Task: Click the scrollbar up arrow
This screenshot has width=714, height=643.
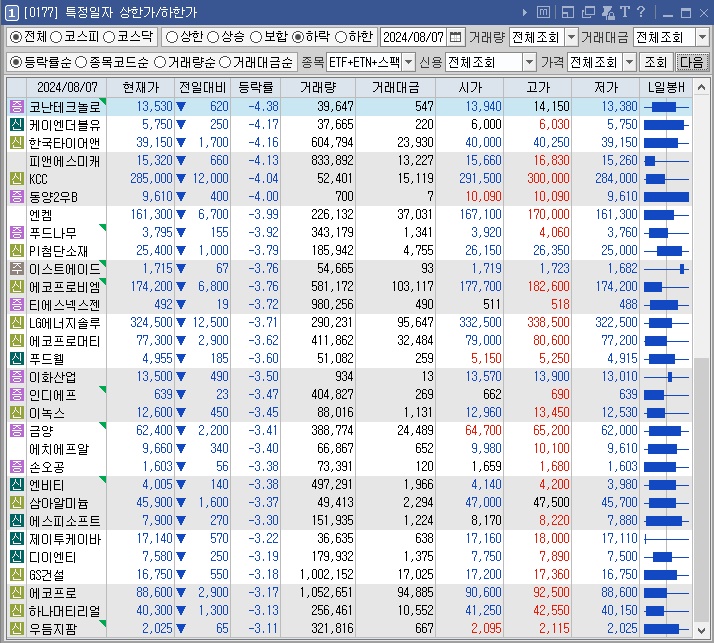Action: pyautogui.click(x=701, y=87)
